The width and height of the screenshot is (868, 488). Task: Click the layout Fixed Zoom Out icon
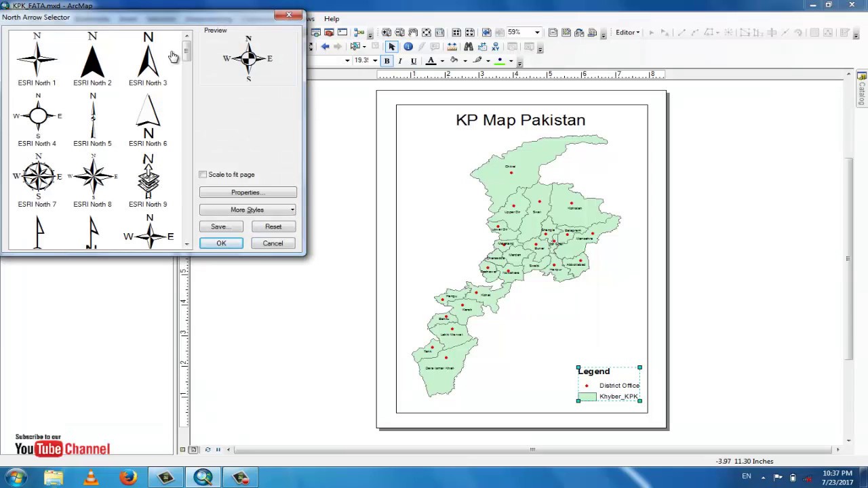pos(470,33)
